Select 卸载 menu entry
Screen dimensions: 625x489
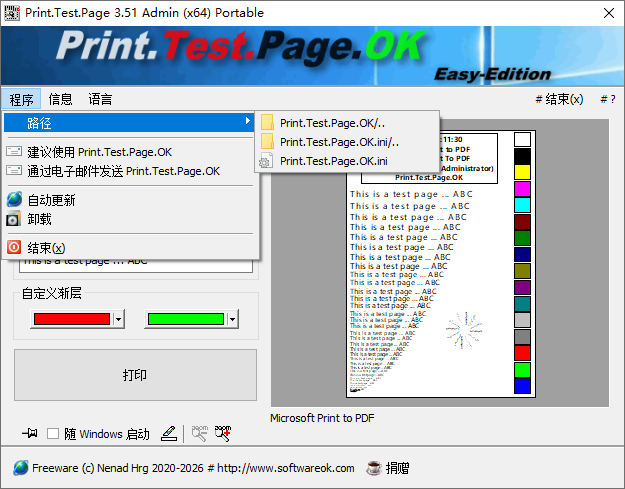coord(129,219)
